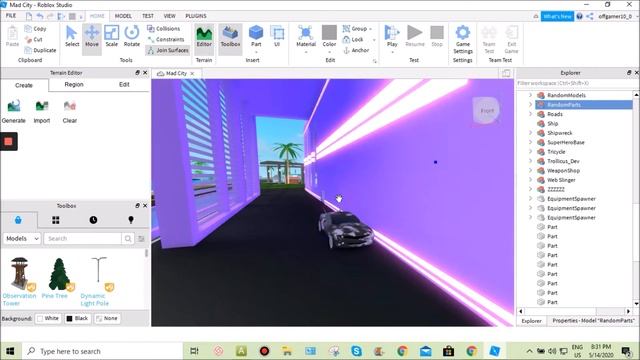Open Skype from the taskbar

click(x=356, y=351)
